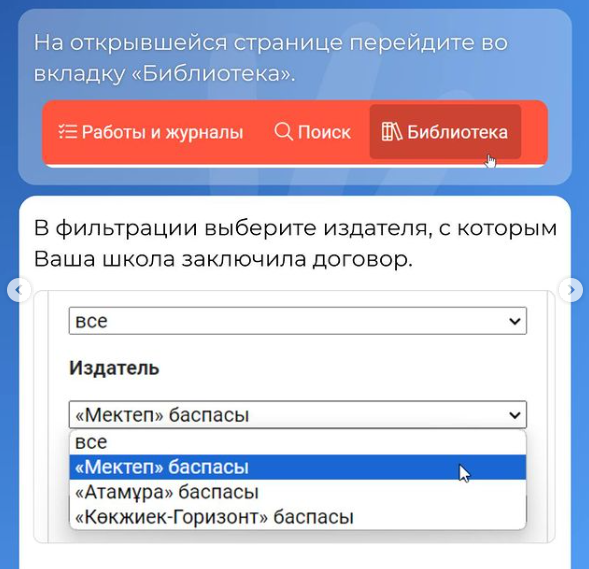Click the magnifying glass search icon
The height and width of the screenshot is (569, 589).
coord(283,132)
